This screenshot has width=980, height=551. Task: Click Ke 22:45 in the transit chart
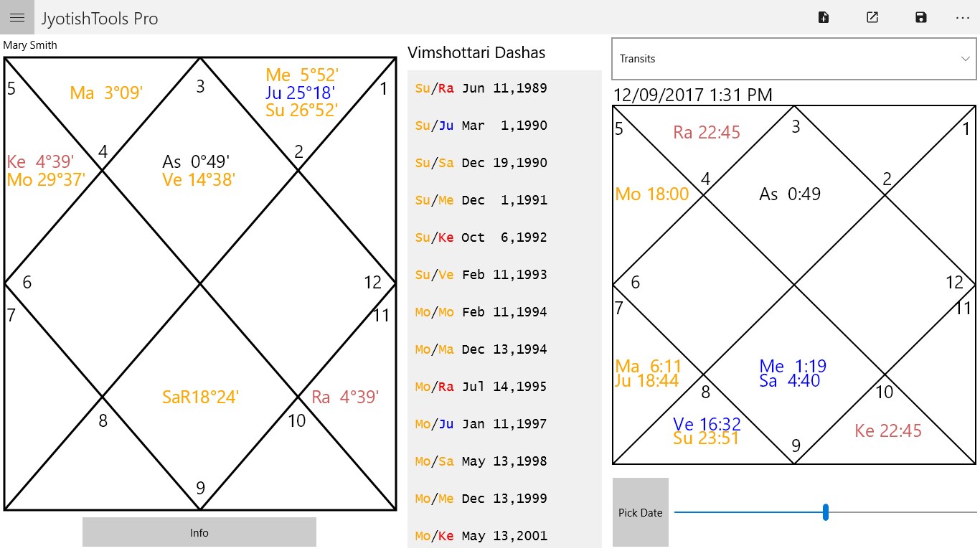888,430
